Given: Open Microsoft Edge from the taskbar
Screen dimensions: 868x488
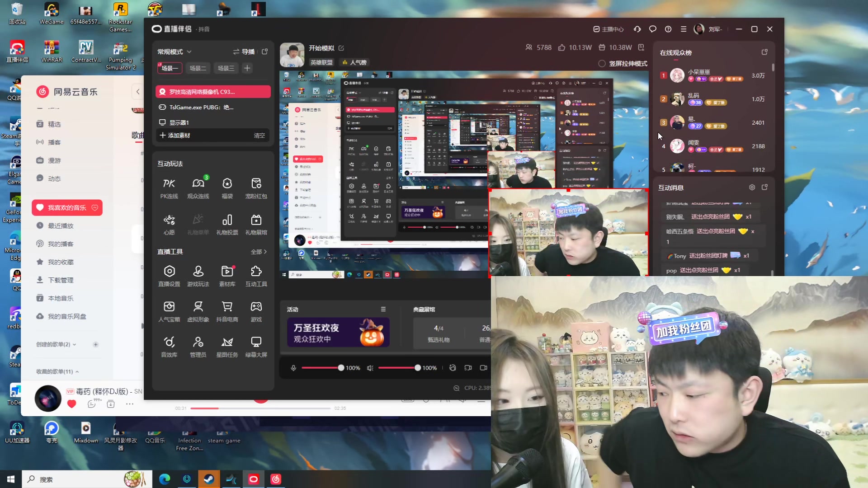Looking at the screenshot, I should (165, 479).
